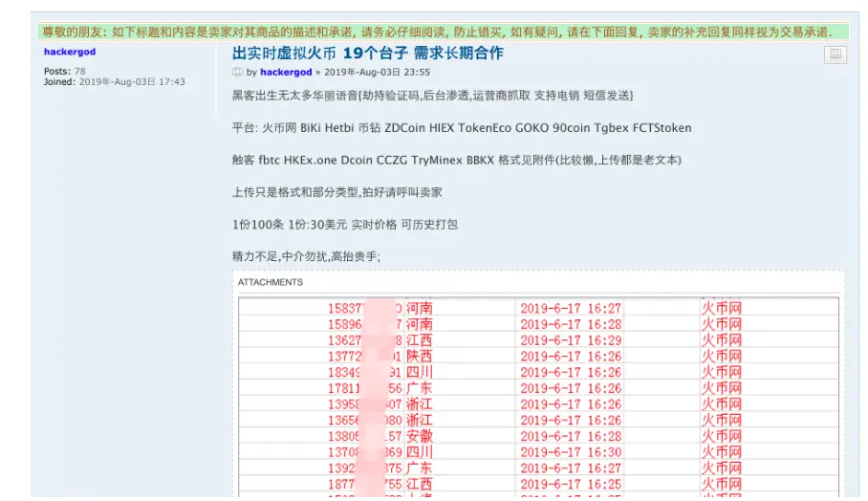This screenshot has height=501, width=868.
Task: Click the 火币网 cell in the 安徽 row
Action: coord(722,436)
